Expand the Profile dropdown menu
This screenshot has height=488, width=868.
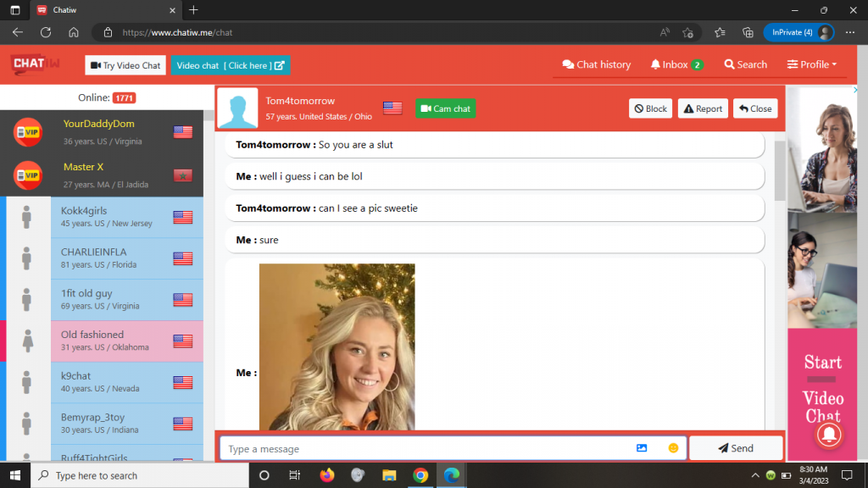coord(811,64)
